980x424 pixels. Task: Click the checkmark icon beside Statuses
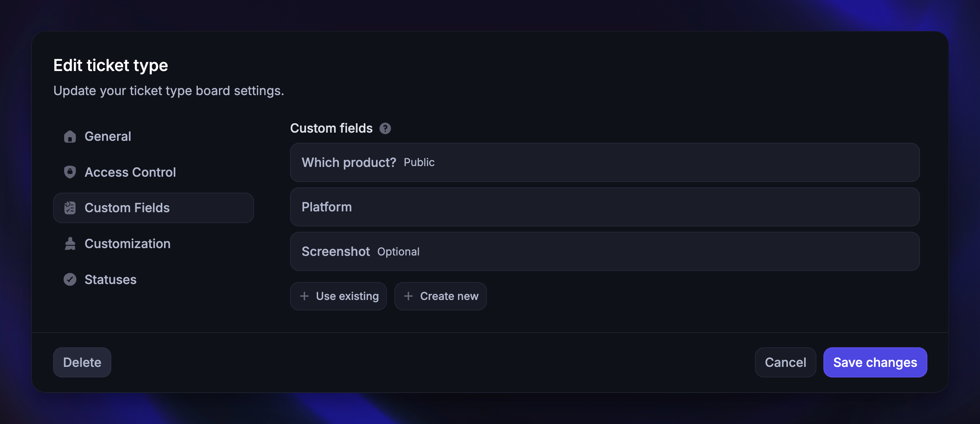(x=70, y=280)
